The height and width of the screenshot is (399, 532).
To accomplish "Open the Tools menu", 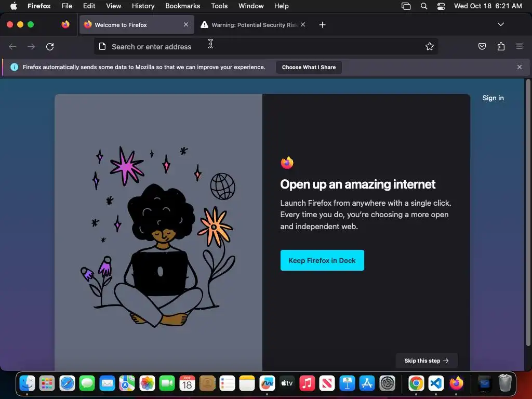I will click(219, 6).
